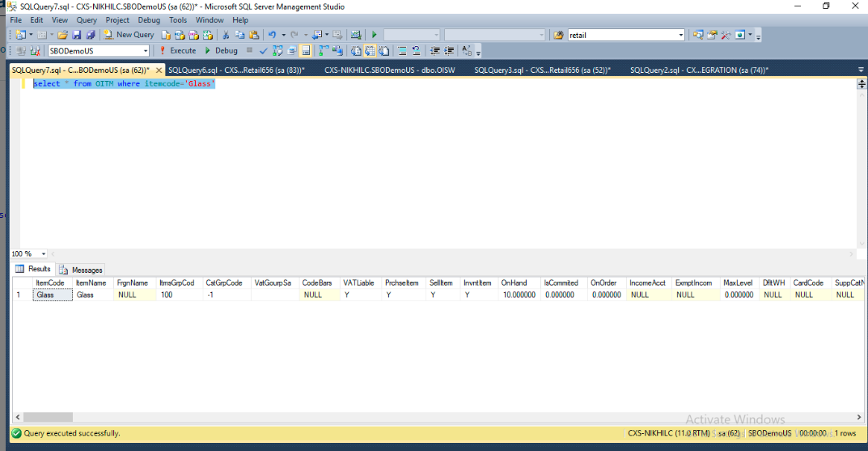The image size is (868, 451).
Task: Click the green Start Debugging arrow in standard toolbar
Action: (375, 35)
